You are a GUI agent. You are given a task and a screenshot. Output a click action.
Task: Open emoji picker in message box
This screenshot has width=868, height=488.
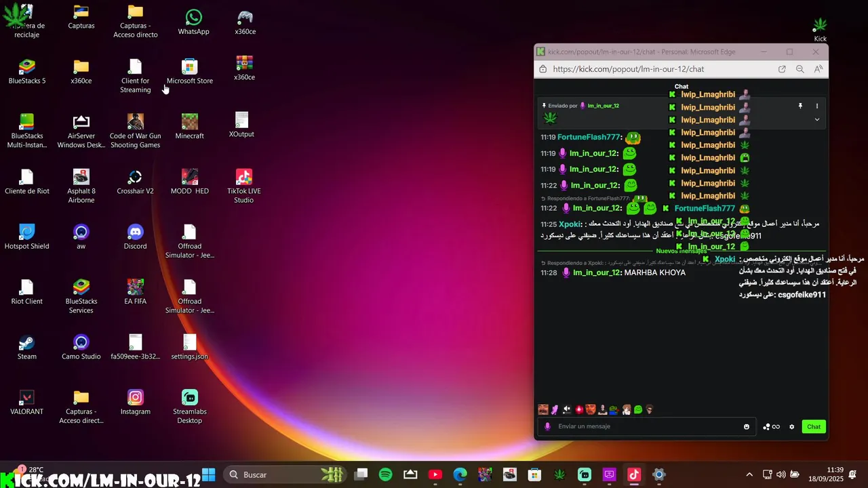(747, 426)
